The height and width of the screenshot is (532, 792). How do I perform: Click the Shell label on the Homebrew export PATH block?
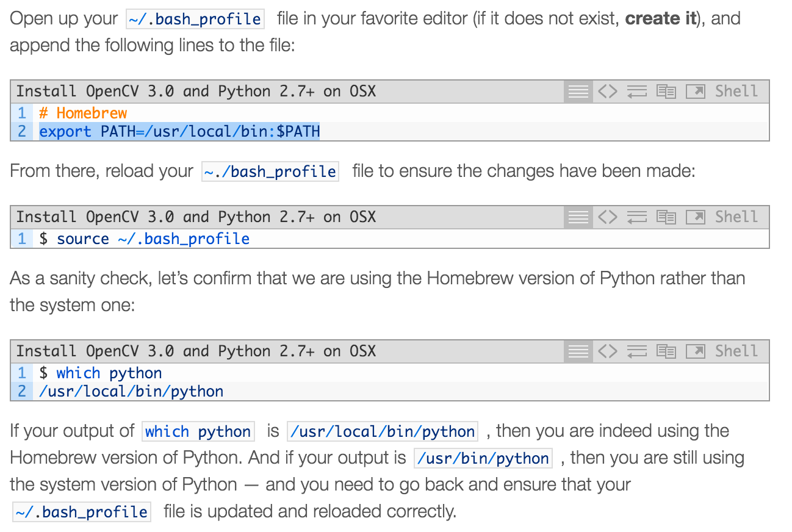coord(736,92)
